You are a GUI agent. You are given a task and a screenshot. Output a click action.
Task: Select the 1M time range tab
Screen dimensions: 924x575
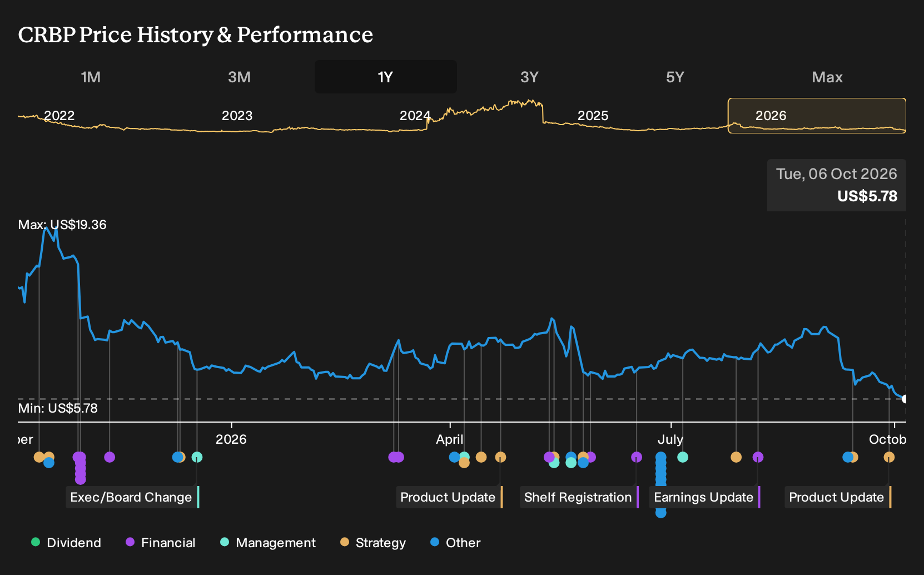tap(91, 77)
